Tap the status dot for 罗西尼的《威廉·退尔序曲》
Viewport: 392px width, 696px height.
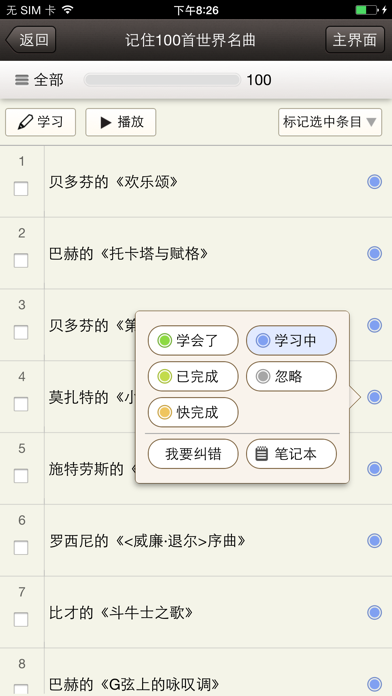(374, 541)
